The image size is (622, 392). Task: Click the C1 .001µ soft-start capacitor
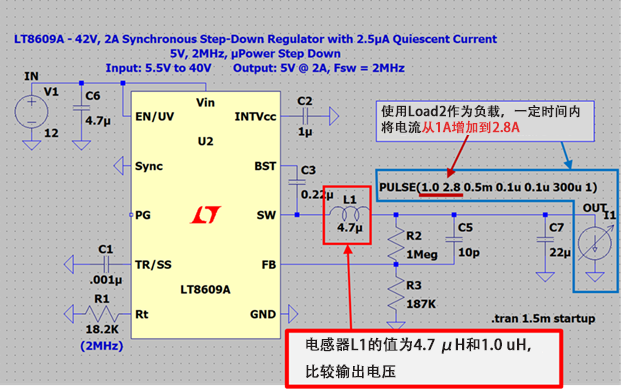[106, 265]
